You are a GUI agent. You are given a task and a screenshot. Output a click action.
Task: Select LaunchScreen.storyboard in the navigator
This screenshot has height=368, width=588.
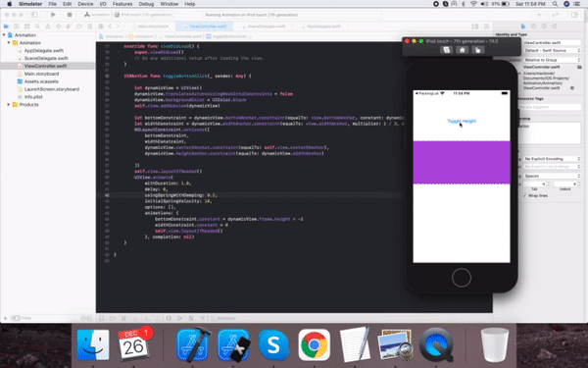click(x=51, y=89)
